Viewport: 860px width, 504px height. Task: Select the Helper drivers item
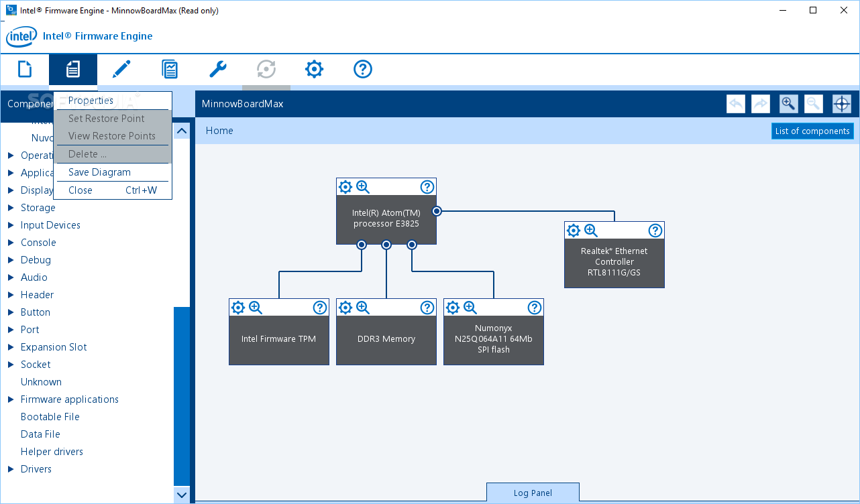pos(52,452)
